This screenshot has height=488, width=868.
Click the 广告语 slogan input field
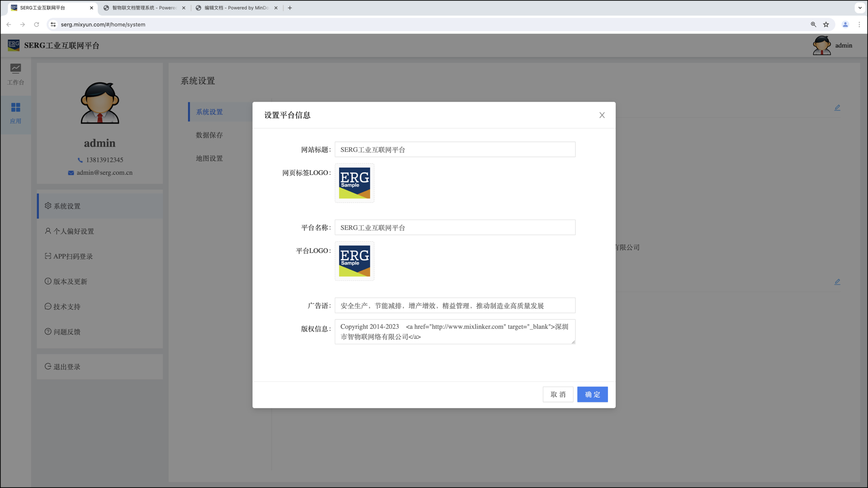pyautogui.click(x=455, y=306)
